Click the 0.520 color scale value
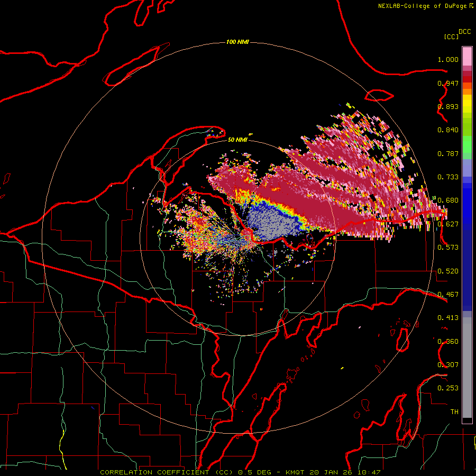476x476 pixels. [x=448, y=271]
